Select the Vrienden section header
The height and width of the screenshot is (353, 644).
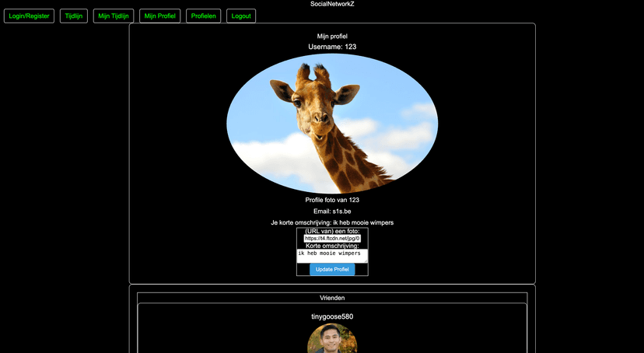point(332,298)
